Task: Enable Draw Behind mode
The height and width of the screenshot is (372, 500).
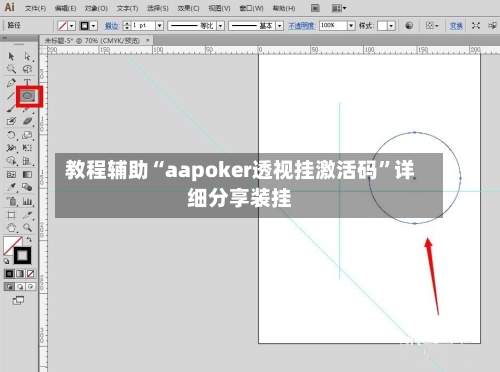Action: 20,287
